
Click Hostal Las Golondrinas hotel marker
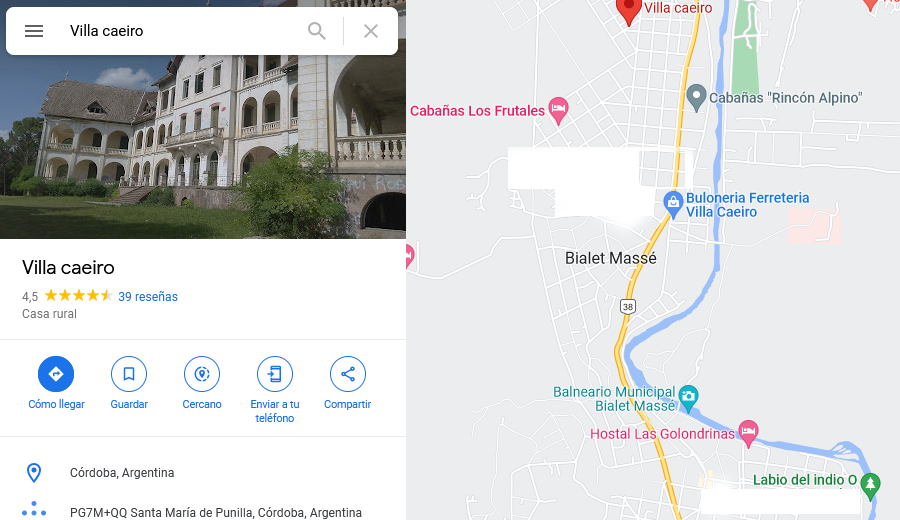[x=748, y=433]
